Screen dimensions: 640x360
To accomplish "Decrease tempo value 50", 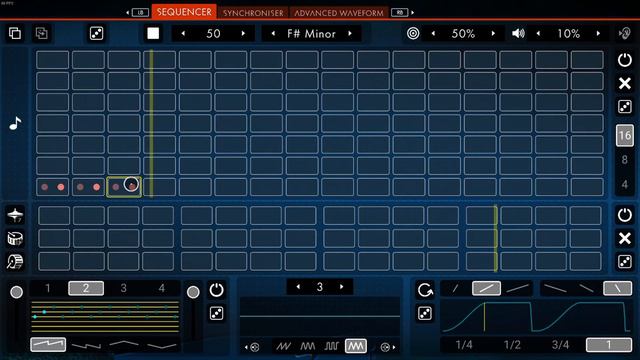I will (x=183, y=33).
